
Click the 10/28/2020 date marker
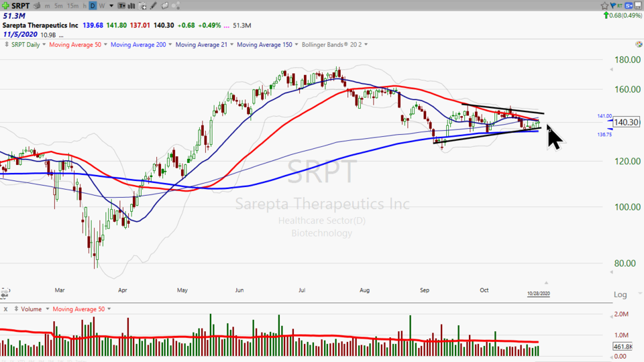click(539, 294)
